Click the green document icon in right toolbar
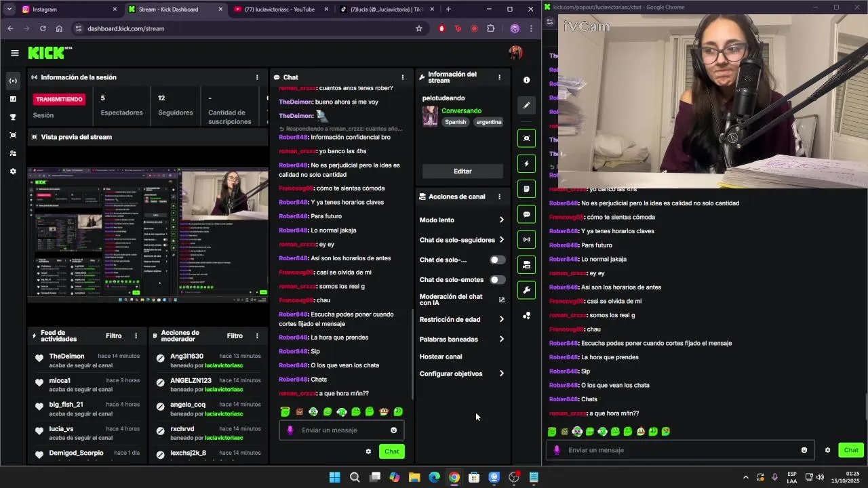 tap(527, 188)
